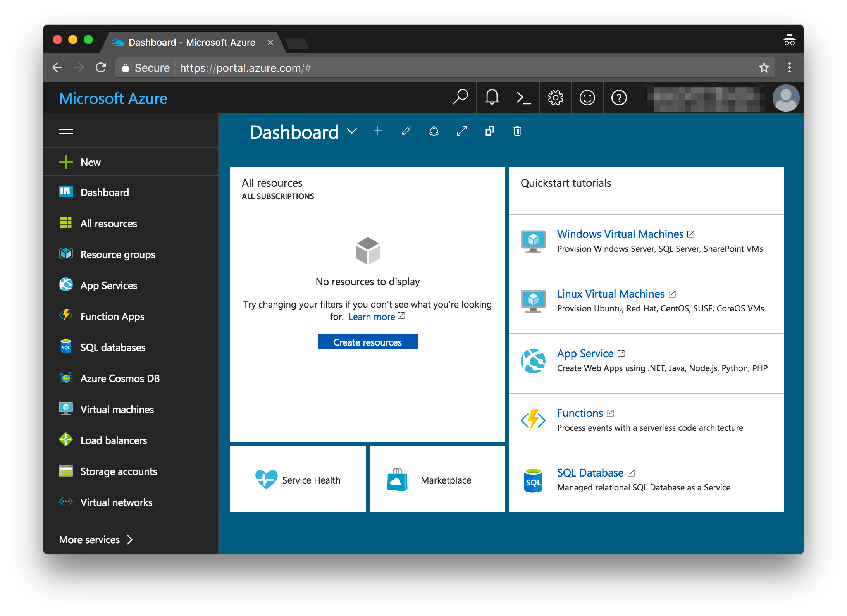Expand the Dashboard title dropdown chevron
Screen dimensions: 847x616
pyautogui.click(x=352, y=131)
